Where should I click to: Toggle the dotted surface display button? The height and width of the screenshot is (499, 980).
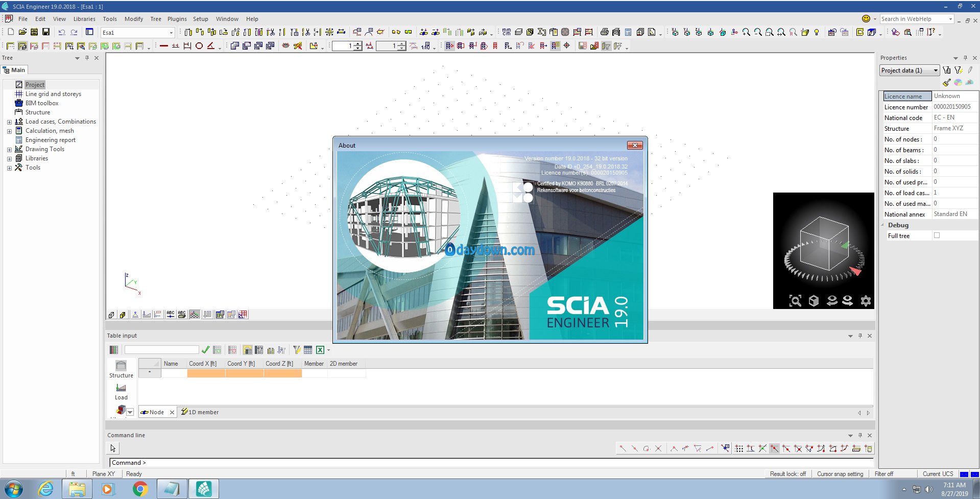195,315
